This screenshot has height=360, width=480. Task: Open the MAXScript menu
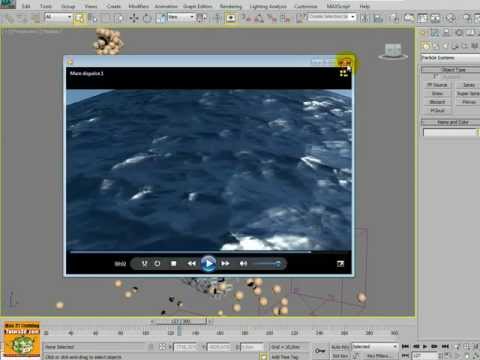tap(338, 6)
